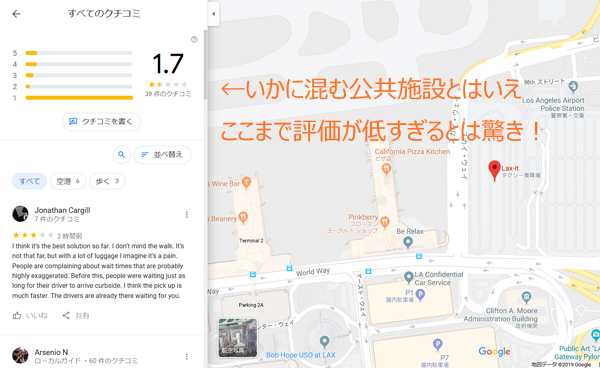Click the World Way street label

tap(313, 272)
